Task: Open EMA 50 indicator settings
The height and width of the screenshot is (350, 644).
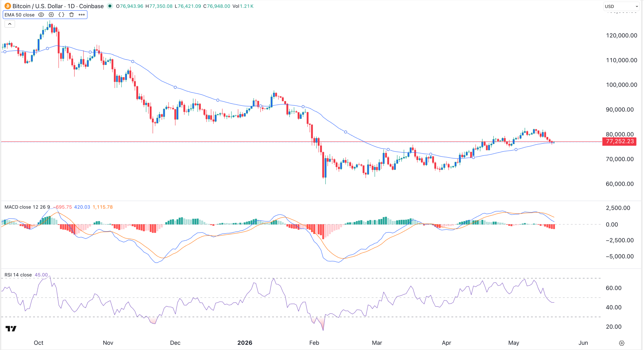Action: coord(51,15)
